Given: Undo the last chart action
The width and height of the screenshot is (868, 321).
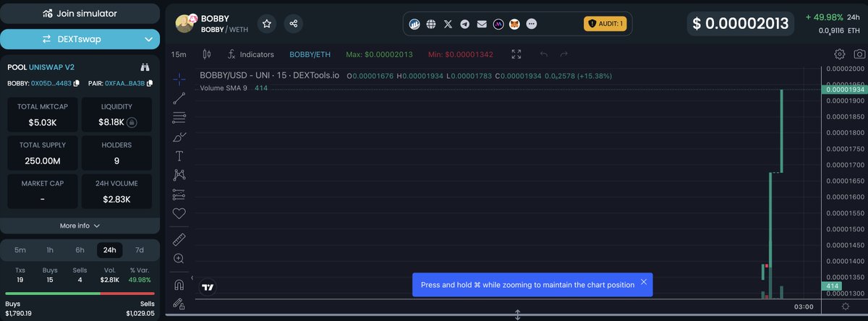Looking at the screenshot, I should [544, 54].
